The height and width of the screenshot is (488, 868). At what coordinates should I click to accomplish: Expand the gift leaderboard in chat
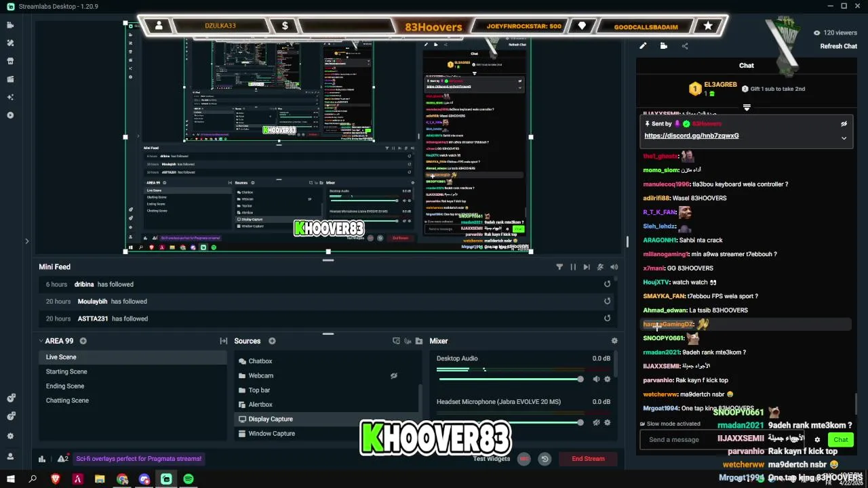tap(747, 107)
